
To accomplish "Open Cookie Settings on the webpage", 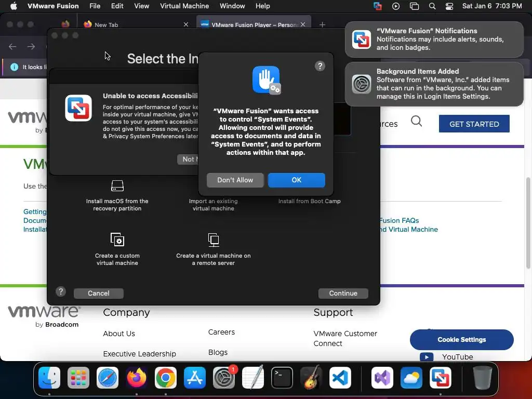I will 462,340.
